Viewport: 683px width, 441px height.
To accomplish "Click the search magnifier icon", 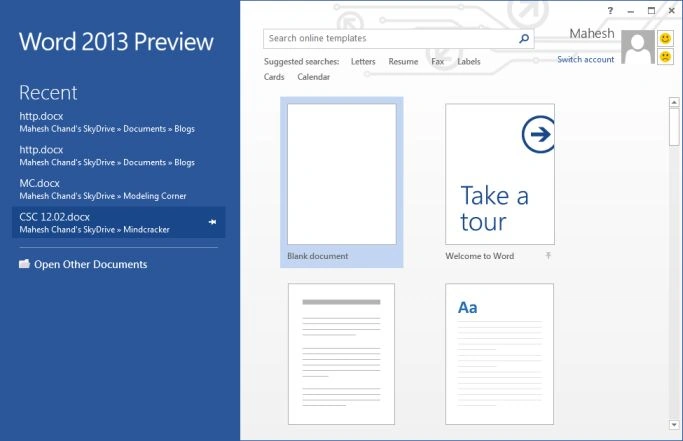I will point(524,39).
